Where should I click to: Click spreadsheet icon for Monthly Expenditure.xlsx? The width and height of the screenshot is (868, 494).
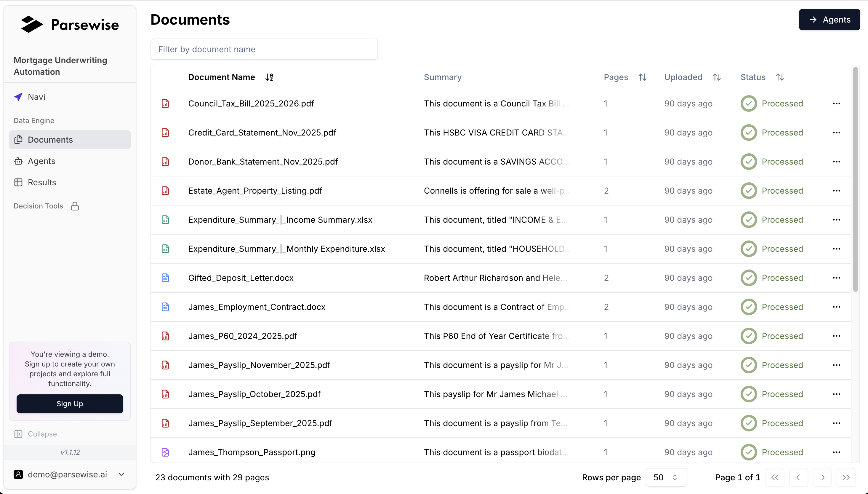[165, 249]
